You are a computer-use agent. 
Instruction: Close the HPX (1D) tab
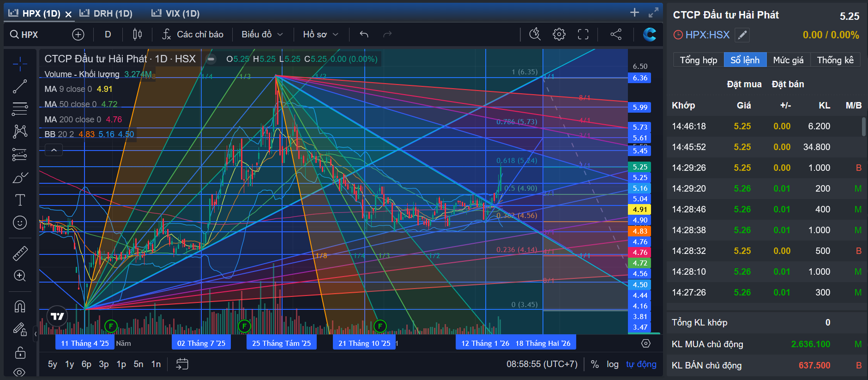point(68,14)
